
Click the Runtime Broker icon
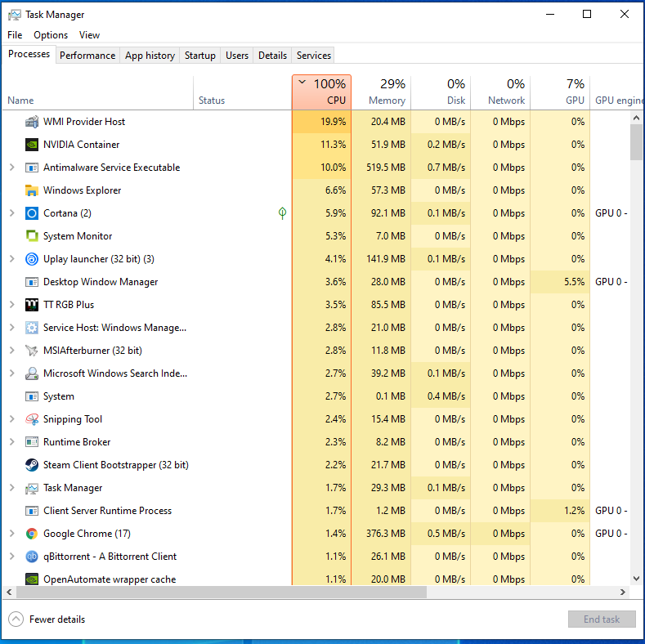click(32, 442)
